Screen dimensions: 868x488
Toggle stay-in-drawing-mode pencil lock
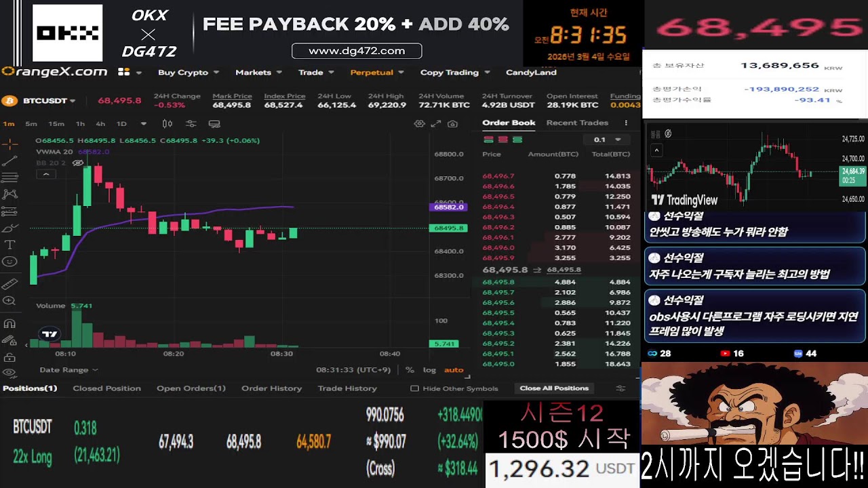click(9, 340)
